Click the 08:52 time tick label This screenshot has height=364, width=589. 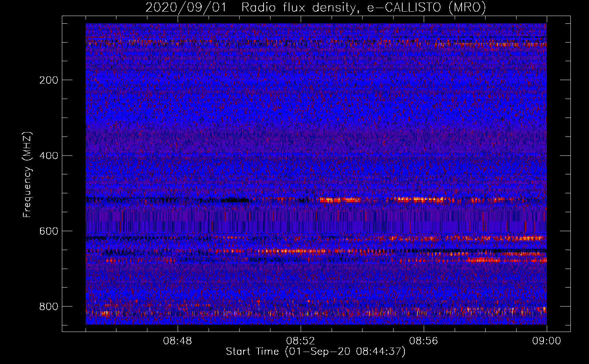(301, 341)
